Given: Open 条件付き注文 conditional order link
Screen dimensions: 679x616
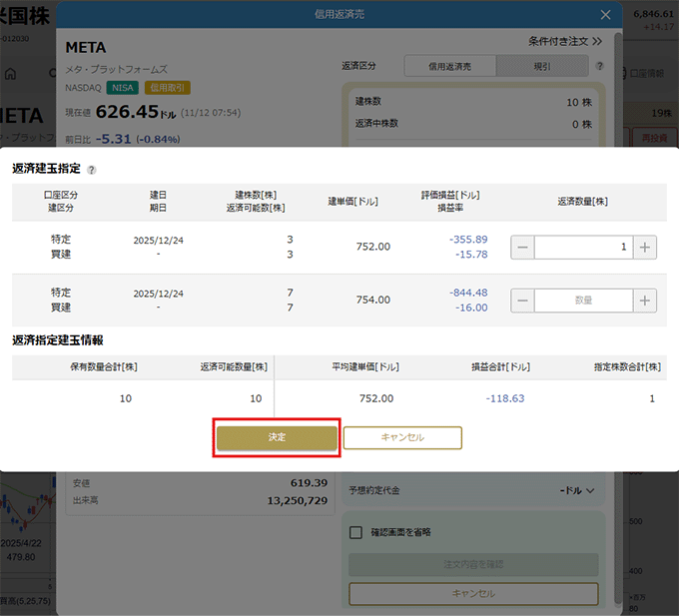Looking at the screenshot, I should coord(565,42).
